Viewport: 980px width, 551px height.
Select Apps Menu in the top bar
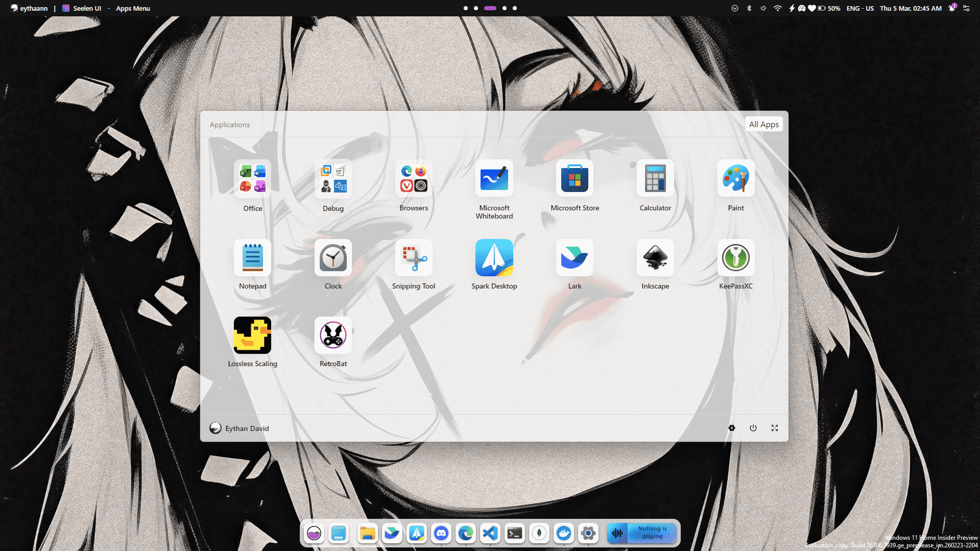click(133, 8)
